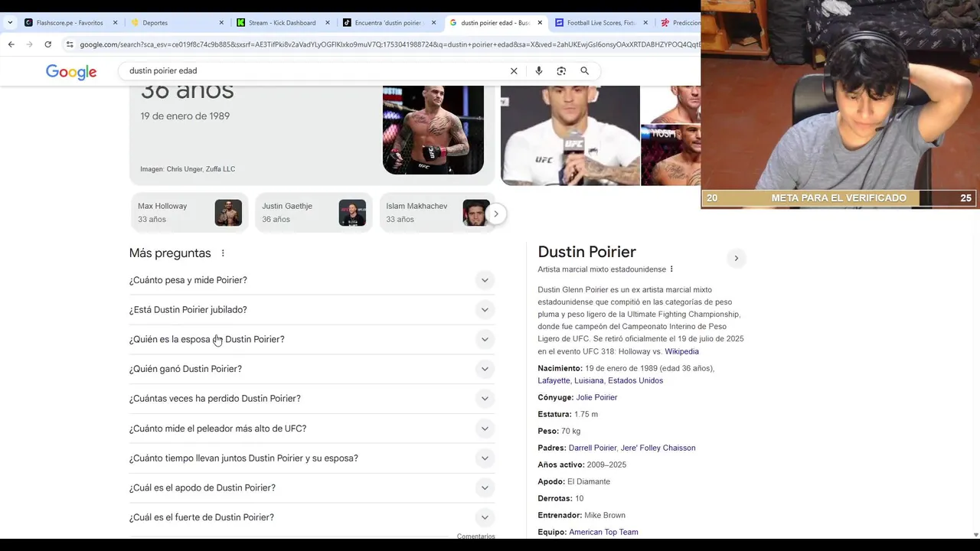This screenshot has height=551, width=980.
Task: Open the knowledge panel arrow next to Dustin Poirier
Action: click(736, 258)
